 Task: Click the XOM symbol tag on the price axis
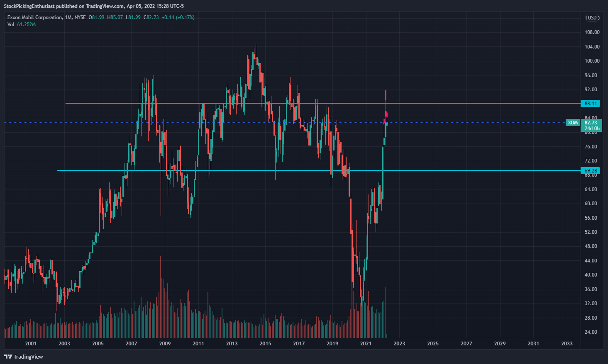click(x=573, y=123)
